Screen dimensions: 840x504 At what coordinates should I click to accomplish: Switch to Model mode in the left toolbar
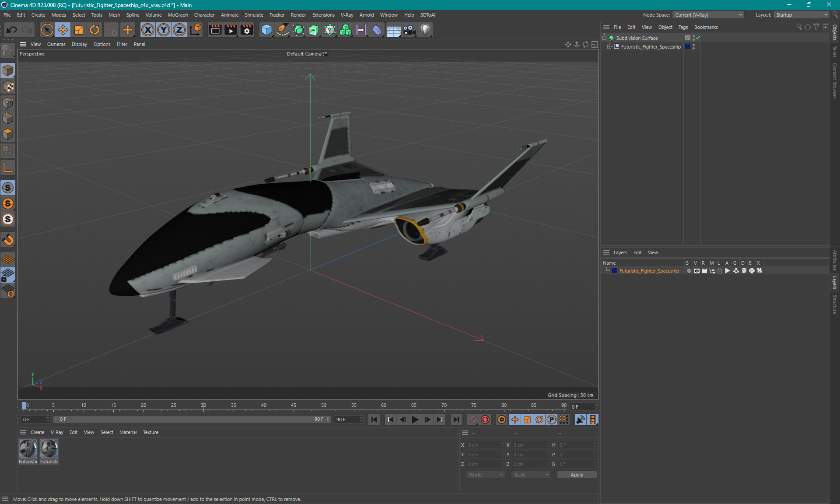8,70
